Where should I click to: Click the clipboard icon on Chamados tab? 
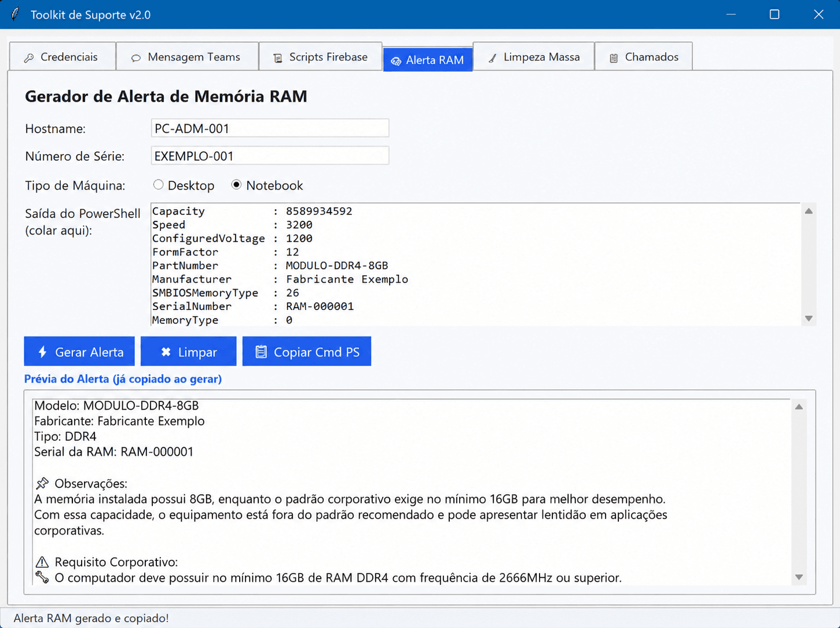[x=614, y=58]
